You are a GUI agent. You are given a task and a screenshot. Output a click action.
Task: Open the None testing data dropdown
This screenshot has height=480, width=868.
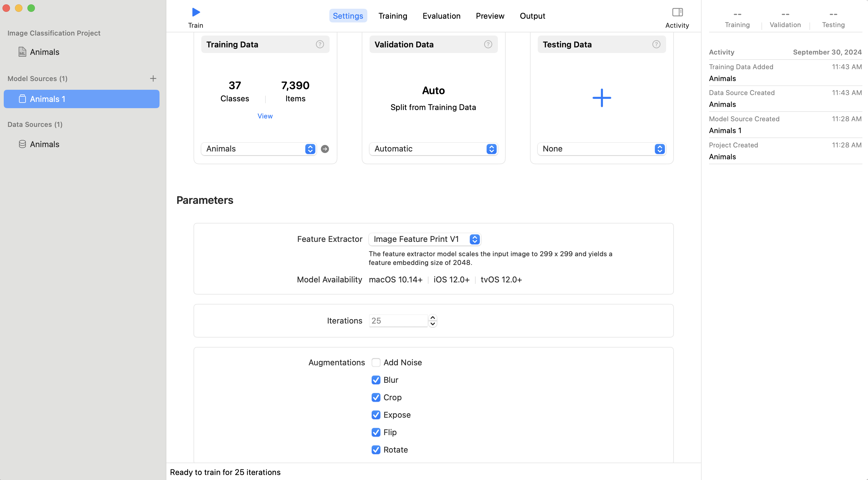[x=602, y=149]
